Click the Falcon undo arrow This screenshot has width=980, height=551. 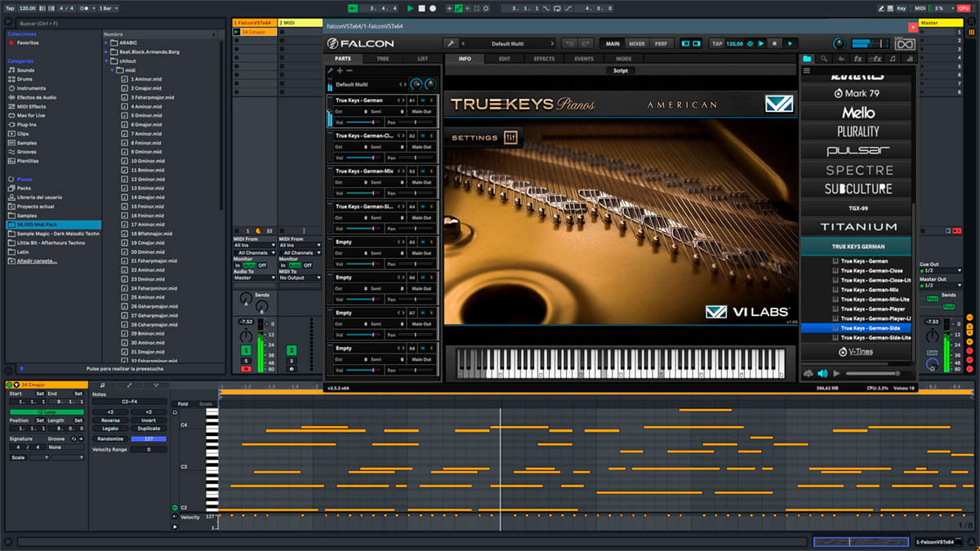click(569, 43)
